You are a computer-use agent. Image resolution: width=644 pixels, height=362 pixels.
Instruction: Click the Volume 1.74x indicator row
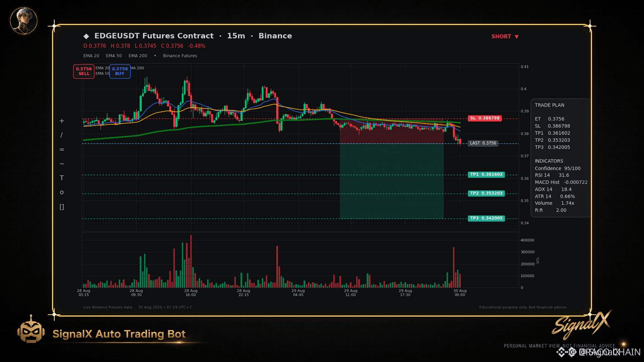click(555, 203)
